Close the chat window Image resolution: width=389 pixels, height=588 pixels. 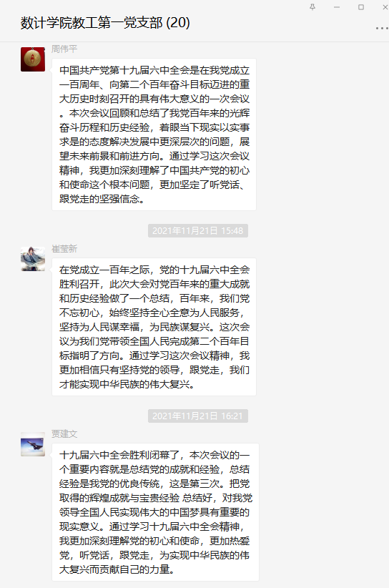385,6
